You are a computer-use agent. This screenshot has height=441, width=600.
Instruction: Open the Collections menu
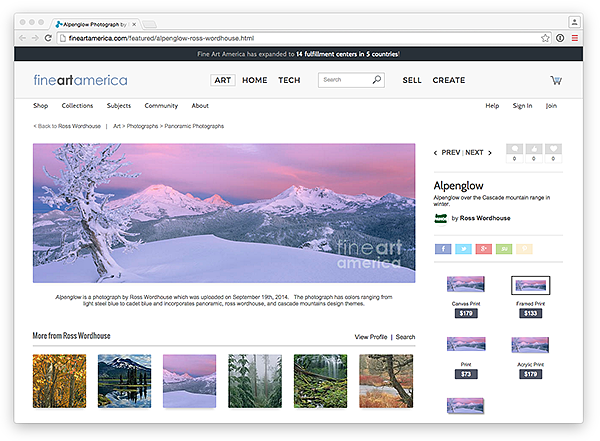point(77,105)
